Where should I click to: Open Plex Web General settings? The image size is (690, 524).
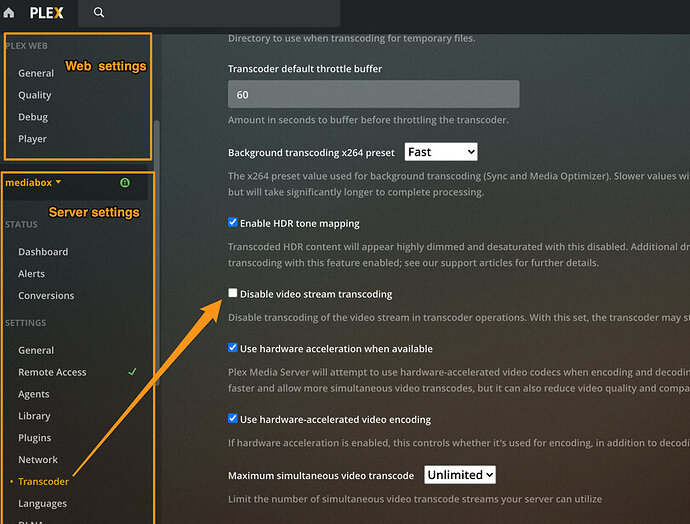click(x=36, y=73)
